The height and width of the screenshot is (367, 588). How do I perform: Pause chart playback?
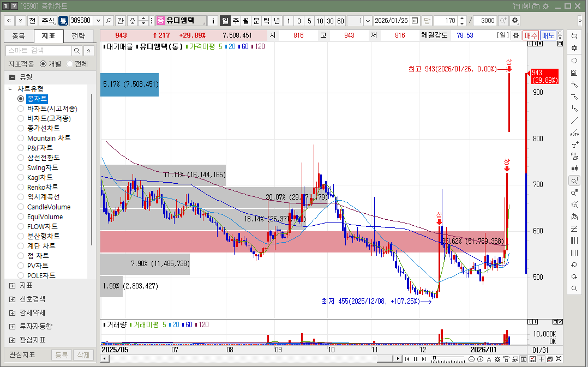[416, 359]
